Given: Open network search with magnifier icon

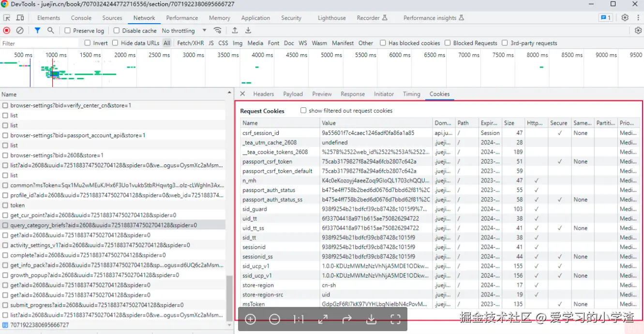Looking at the screenshot, I should point(51,30).
